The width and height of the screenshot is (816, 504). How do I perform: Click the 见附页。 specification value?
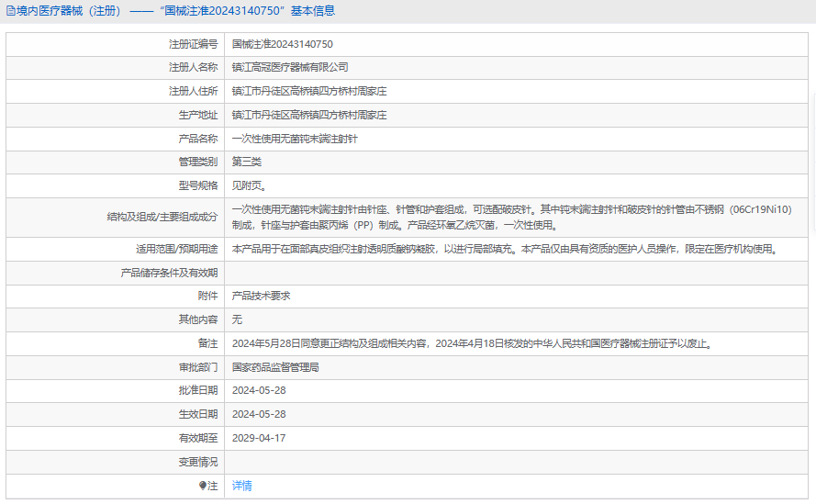coord(250,185)
